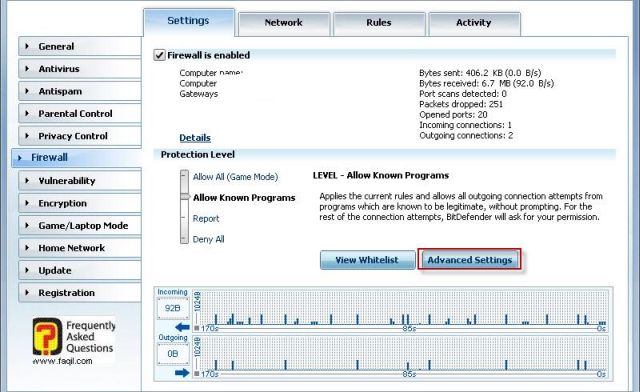
Task: Click the Bytes sent statistic text
Action: (x=480, y=73)
